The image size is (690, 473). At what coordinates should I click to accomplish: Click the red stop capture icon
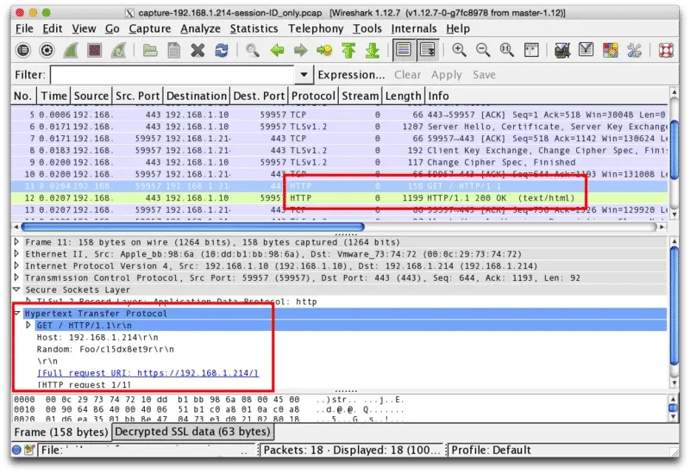click(x=94, y=50)
